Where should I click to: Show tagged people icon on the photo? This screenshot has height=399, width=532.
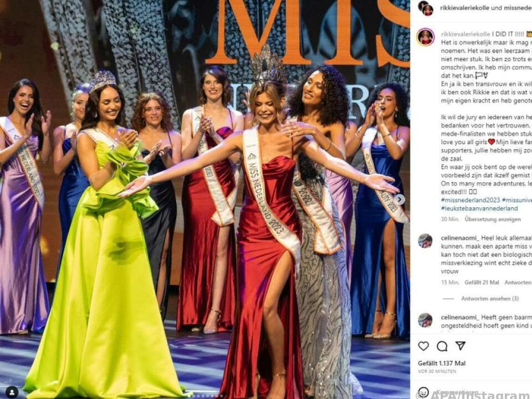[x=12, y=392]
